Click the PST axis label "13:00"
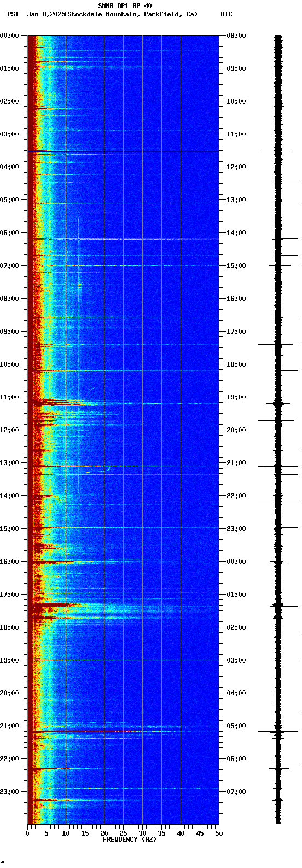Viewport: 302px width, 868px height. pyautogui.click(x=9, y=463)
